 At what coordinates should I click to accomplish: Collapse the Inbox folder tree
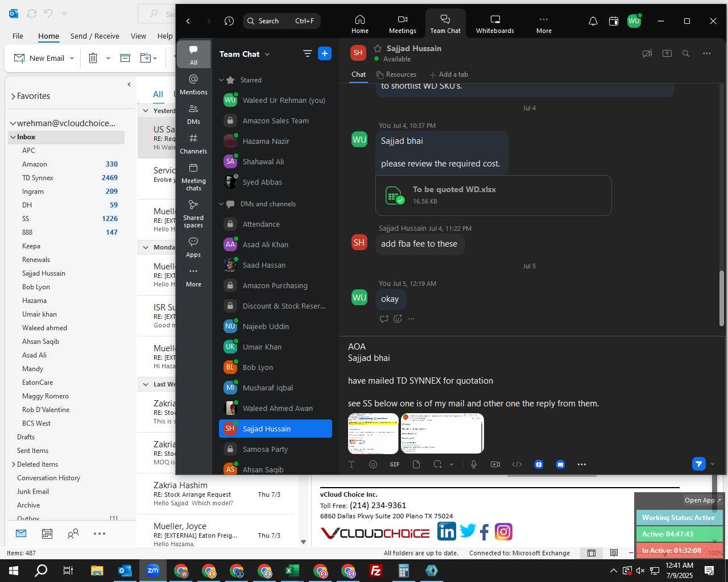tap(13, 137)
